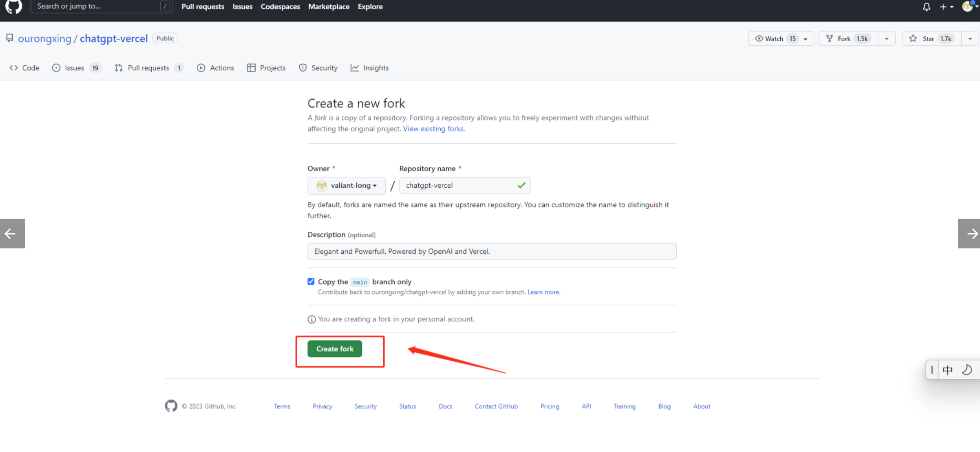Click the moon icon in floating toolbar
Viewport: 980px width, 452px height.
click(x=967, y=370)
